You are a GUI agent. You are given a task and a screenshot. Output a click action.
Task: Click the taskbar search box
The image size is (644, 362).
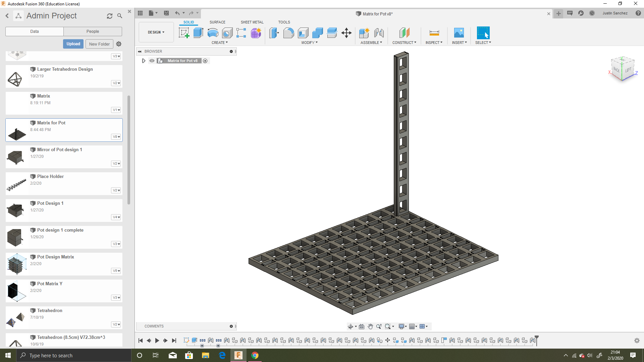point(74,355)
